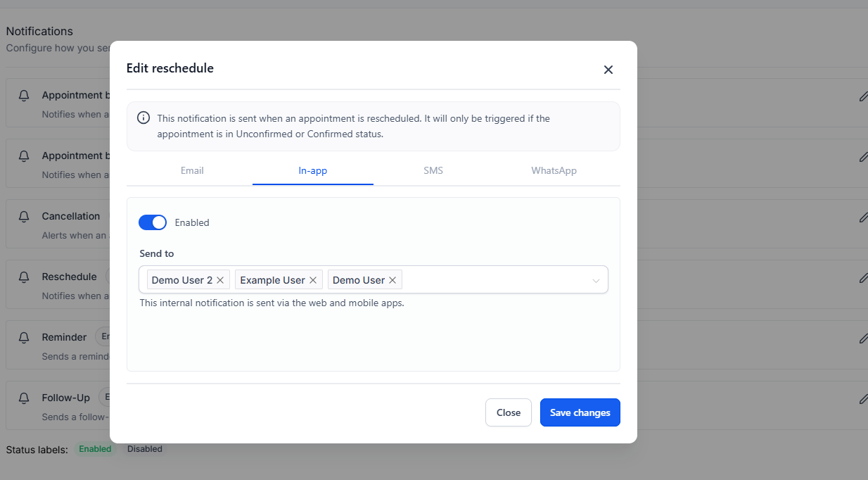Click the edit pencil for Follow-Up row
The height and width of the screenshot is (480, 868).
(863, 399)
